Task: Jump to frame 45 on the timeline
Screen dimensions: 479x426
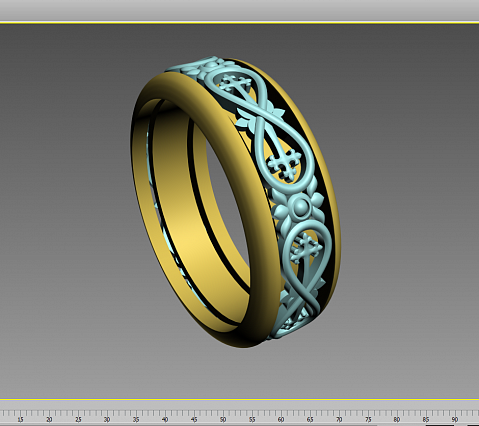Action: click(x=194, y=419)
